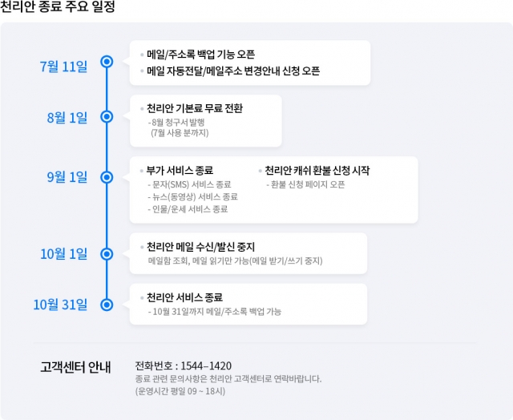Click the 7월 11일 timeline circle marker
513x420 pixels.
(x=107, y=62)
